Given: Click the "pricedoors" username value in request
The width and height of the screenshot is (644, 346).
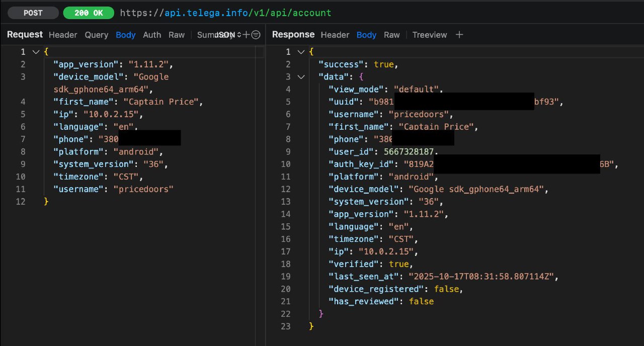Looking at the screenshot, I should click(x=143, y=189).
